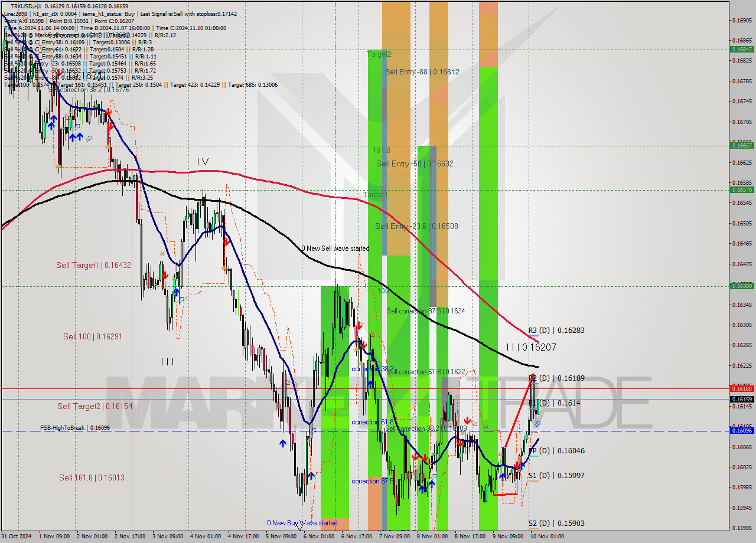Image resolution: width=756 pixels, height=543 pixels.
Task: Click 'Target100 ... Target 685: 0.13006' info line
Action: (x=141, y=85)
